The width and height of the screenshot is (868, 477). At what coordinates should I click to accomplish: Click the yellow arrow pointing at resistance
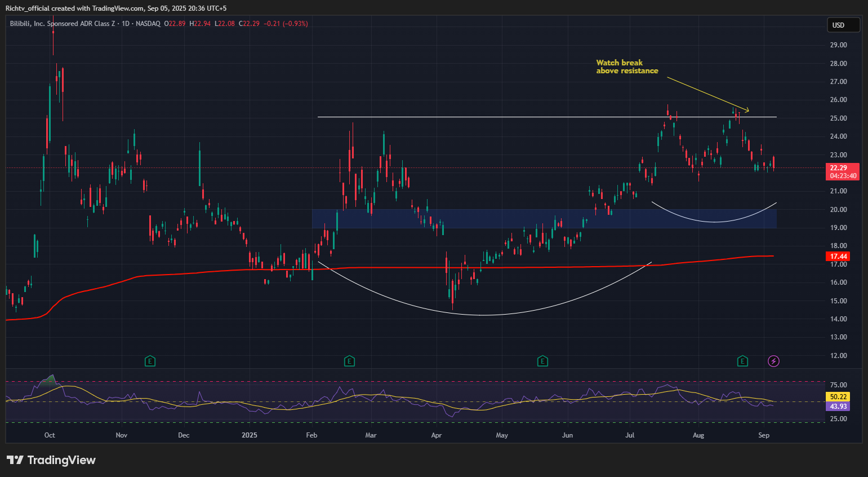(707, 94)
